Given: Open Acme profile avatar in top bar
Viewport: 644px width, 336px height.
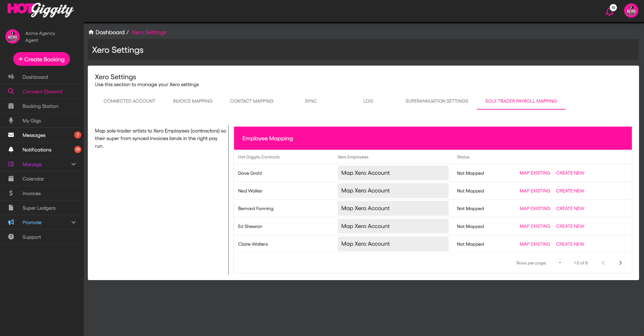Looking at the screenshot, I should (631, 11).
